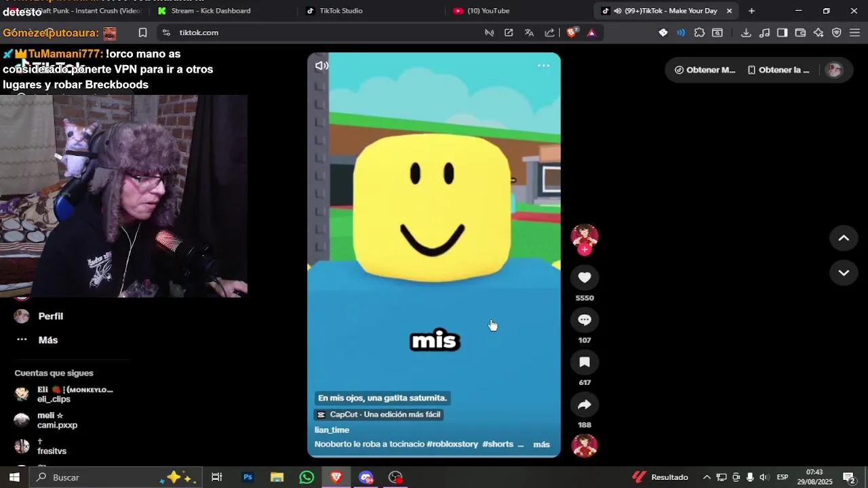Click Obtener la... app button
This screenshot has width=868, height=488.
pyautogui.click(x=778, y=70)
